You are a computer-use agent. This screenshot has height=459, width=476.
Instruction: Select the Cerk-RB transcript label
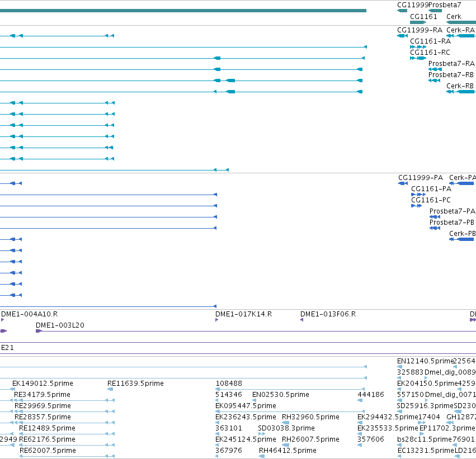(x=460, y=86)
